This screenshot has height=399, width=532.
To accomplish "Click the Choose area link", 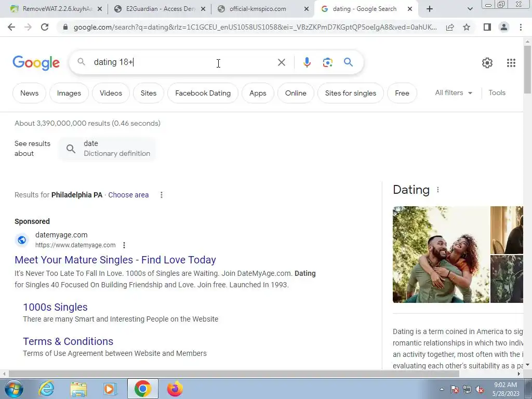I will tap(128, 195).
